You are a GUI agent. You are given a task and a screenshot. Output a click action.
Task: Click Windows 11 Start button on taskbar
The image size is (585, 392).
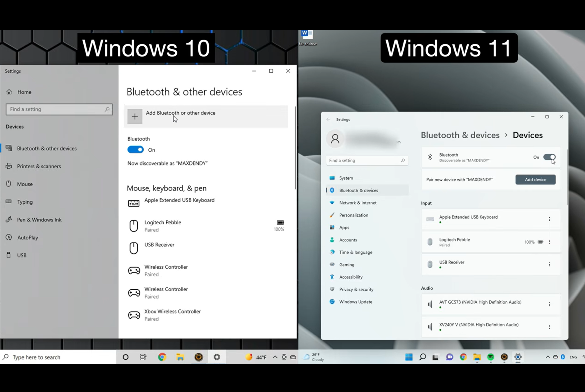coord(409,357)
